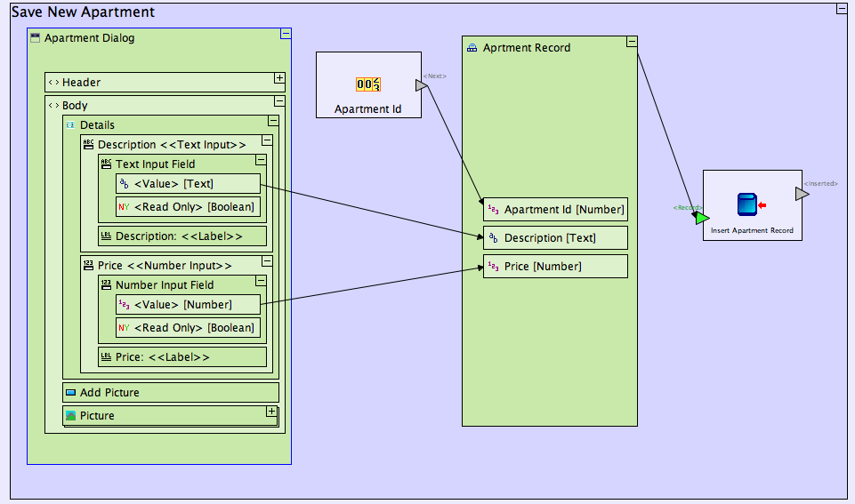Screen dimensions: 855x504
Task: Click the Aprtment Record header icon
Action: pyautogui.click(x=472, y=48)
